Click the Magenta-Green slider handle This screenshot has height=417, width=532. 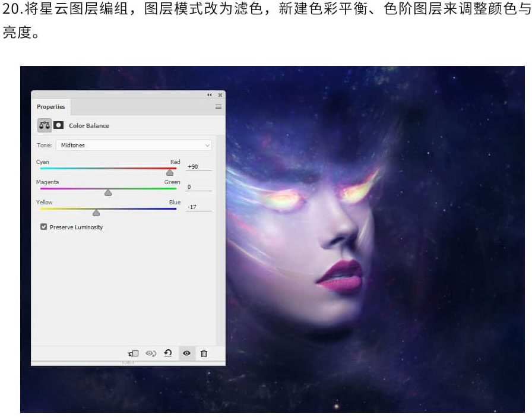108,193
